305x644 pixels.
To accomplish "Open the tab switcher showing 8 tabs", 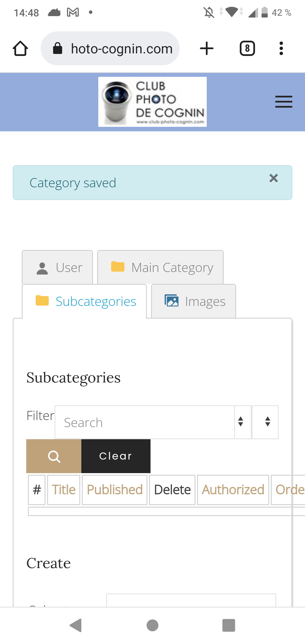I will point(247,49).
